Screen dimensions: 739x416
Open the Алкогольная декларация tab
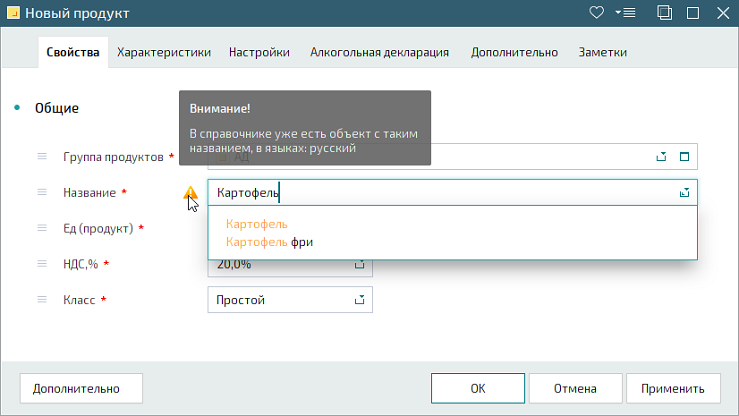379,52
